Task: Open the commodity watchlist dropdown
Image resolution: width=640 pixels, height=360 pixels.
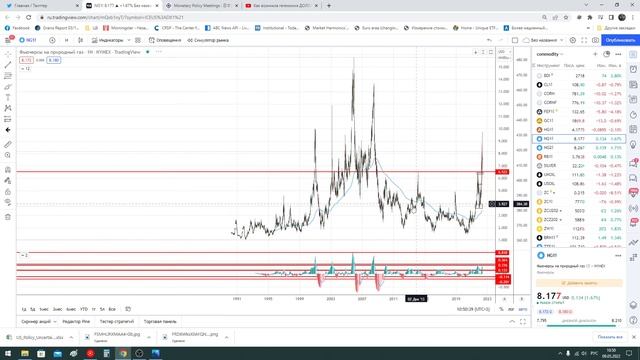Action: coord(550,54)
